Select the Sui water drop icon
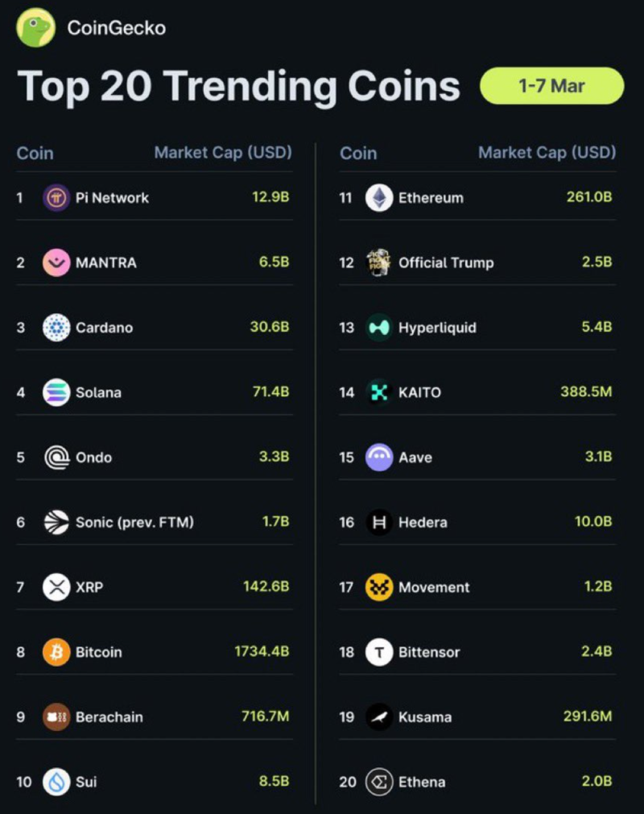Screen dimensions: 644x814 click(x=56, y=782)
